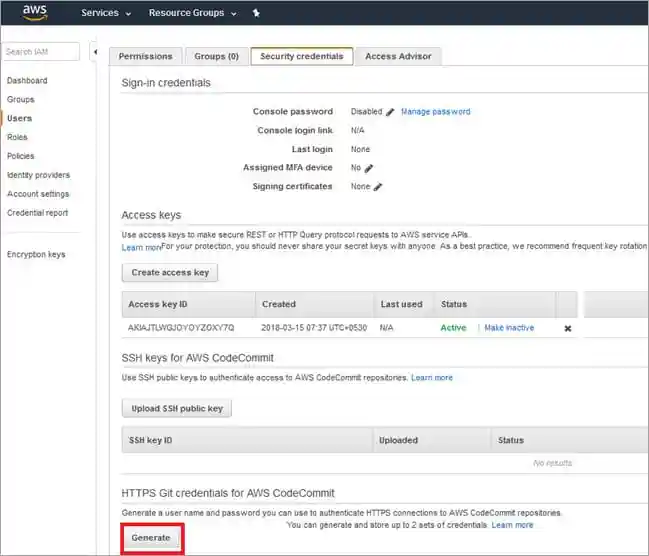The image size is (649, 556).
Task: Delete the access key with X icon
Action: click(568, 328)
